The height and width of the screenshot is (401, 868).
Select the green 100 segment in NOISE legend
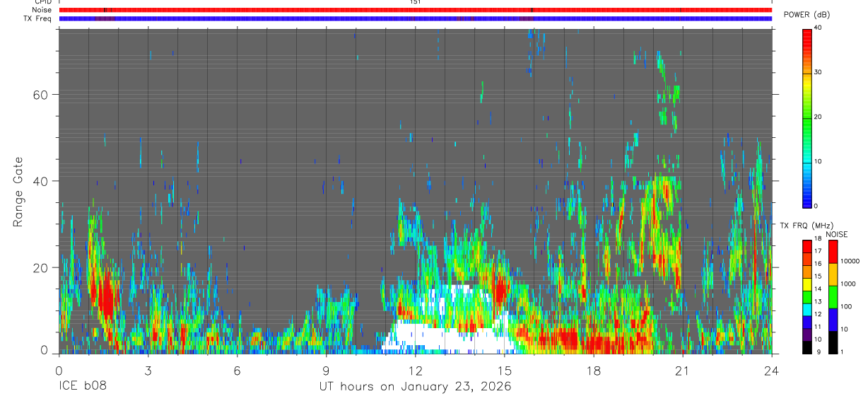pyautogui.click(x=832, y=297)
